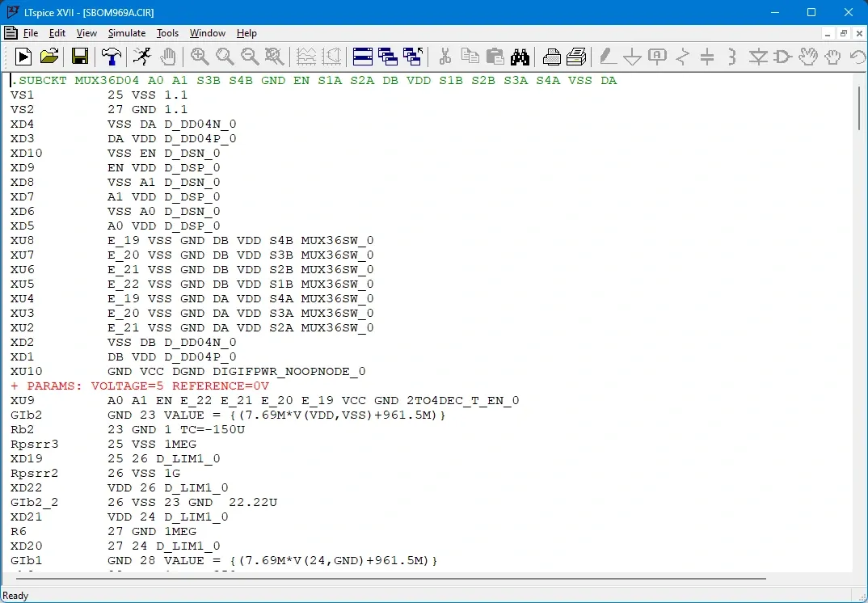Screen dimensions: 868x603
Task: Open print setup with the first printer icon
Action: [551, 57]
